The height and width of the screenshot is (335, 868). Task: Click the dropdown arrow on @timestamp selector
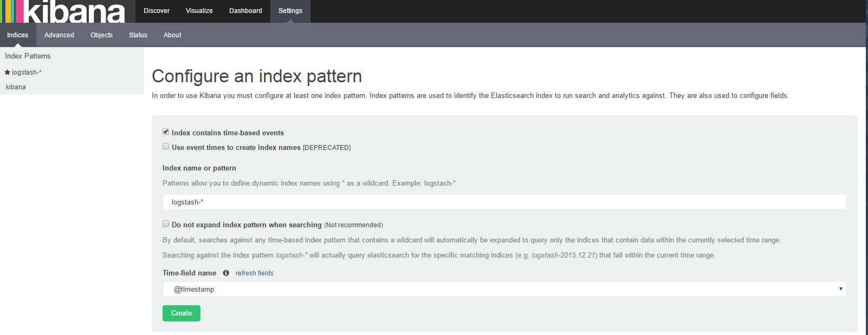[x=840, y=289]
